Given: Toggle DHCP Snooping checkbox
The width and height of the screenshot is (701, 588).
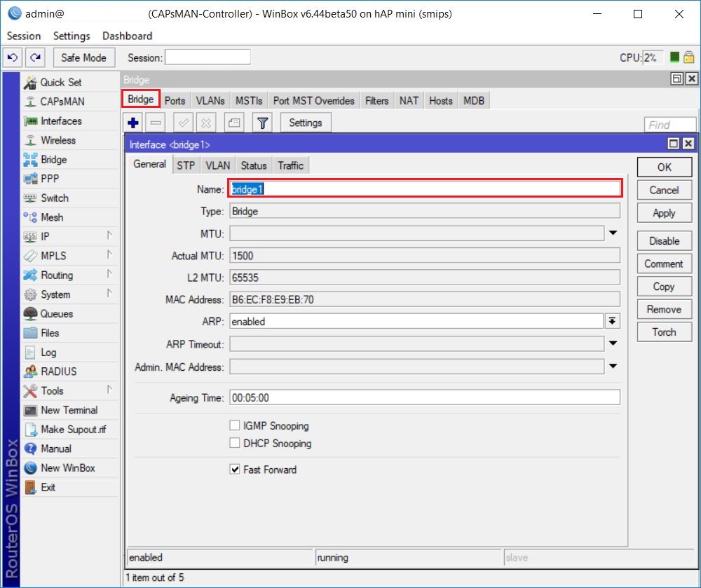Looking at the screenshot, I should pyautogui.click(x=235, y=443).
